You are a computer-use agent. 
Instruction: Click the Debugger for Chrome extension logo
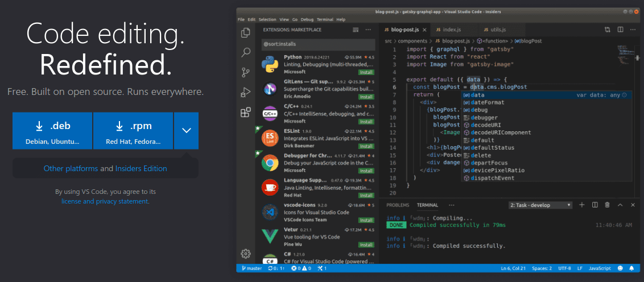click(270, 163)
